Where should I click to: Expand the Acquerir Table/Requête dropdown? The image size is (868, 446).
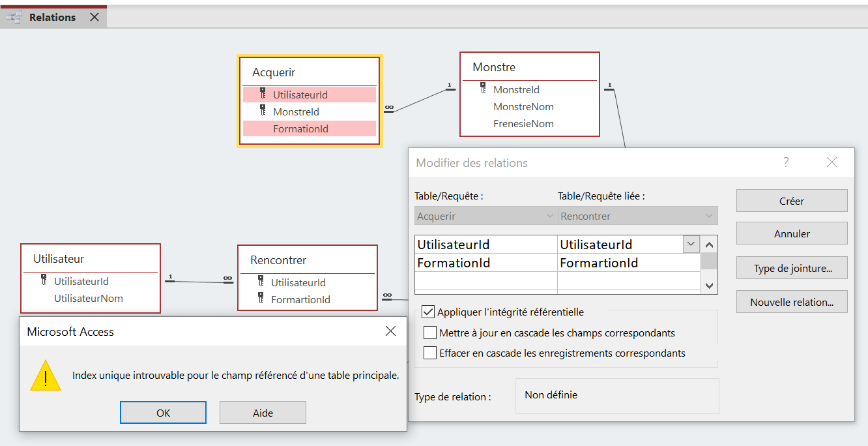point(549,216)
